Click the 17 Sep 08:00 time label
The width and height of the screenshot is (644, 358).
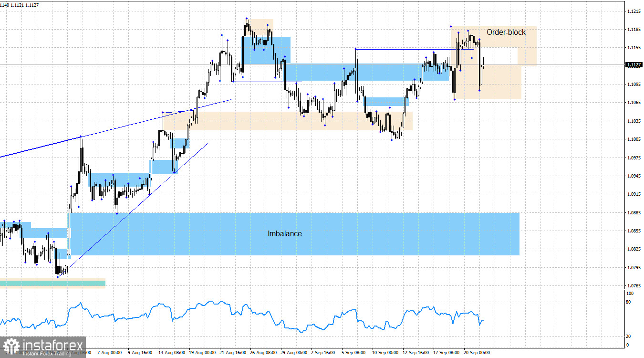pos(446,353)
